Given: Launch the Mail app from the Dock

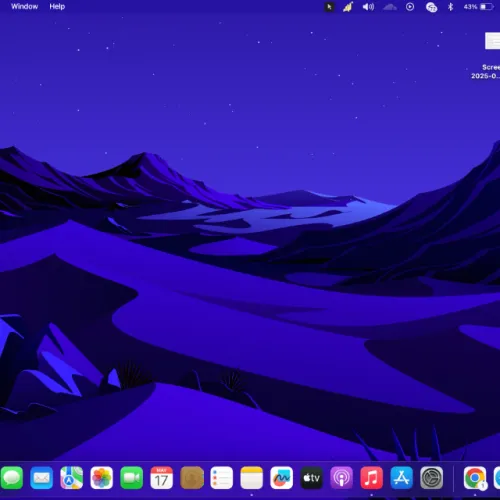Looking at the screenshot, I should point(41,478).
